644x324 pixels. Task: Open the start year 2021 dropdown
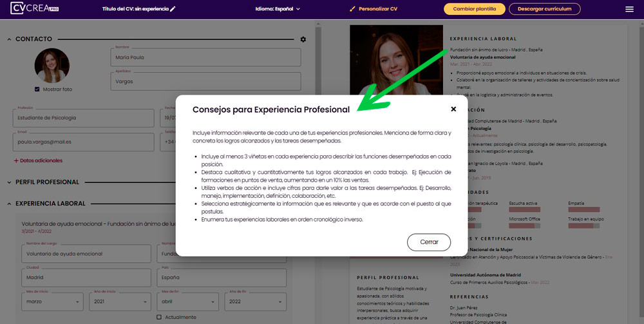tap(120, 301)
